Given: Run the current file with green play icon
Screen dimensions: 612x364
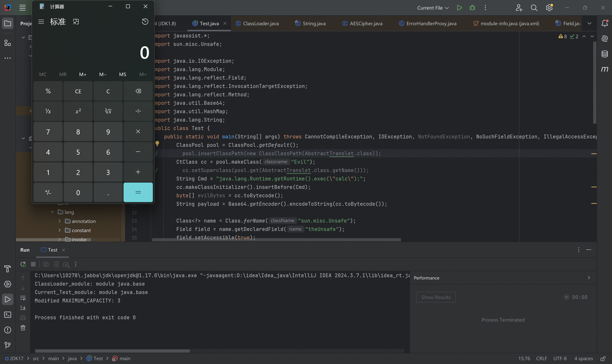Looking at the screenshot, I should pyautogui.click(x=459, y=8).
